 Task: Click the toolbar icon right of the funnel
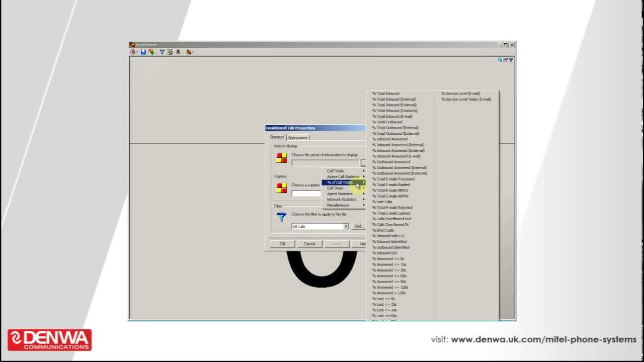[x=170, y=52]
